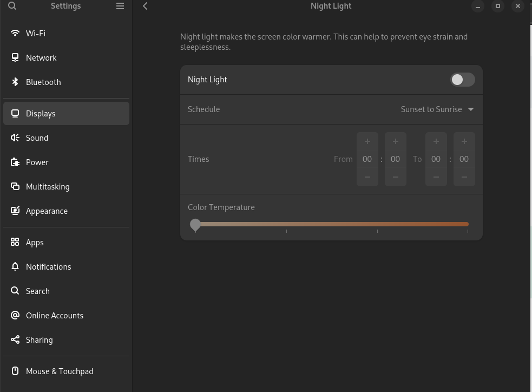Viewport: 532px width, 392px height.
Task: Click the Times row label
Action: [199, 159]
